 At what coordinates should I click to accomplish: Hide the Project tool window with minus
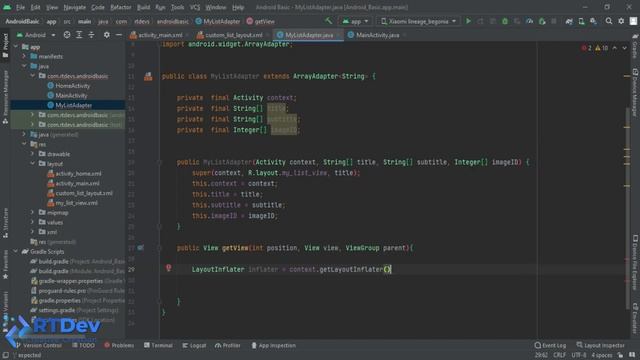118,35
